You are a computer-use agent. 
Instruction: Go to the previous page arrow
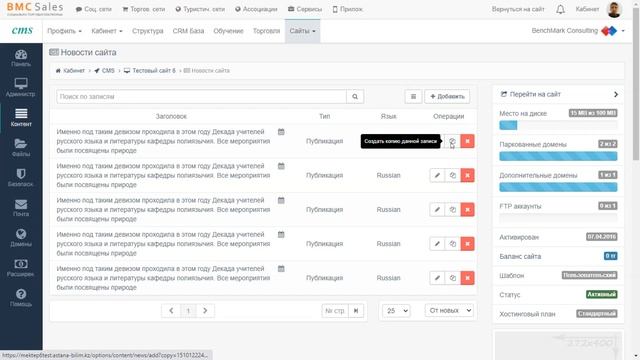coord(171,311)
